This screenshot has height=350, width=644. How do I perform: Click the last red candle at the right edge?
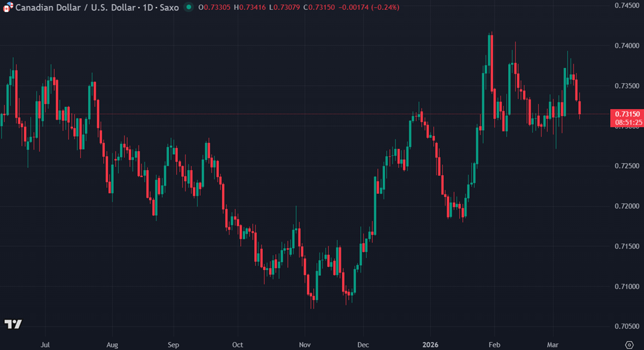coord(579,107)
